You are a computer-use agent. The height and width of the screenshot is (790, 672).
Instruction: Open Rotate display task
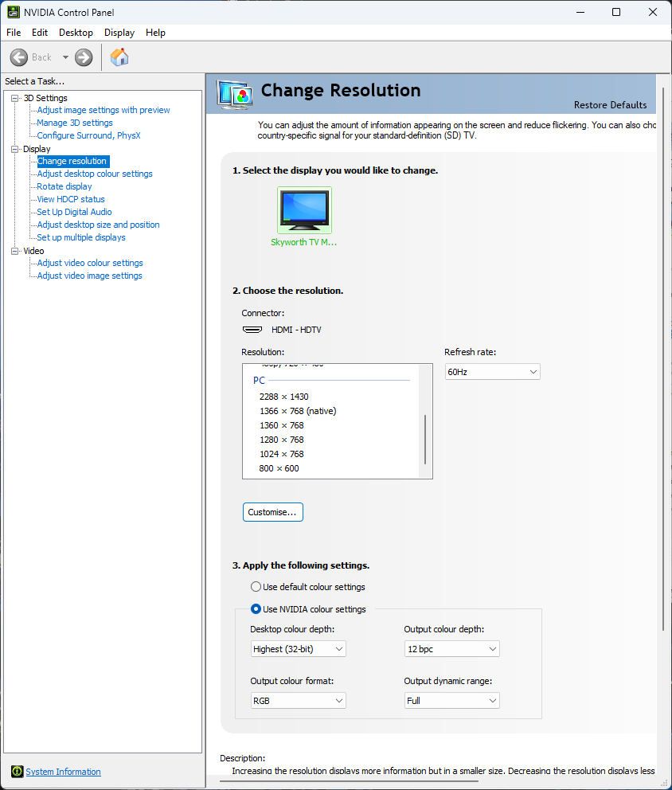[64, 186]
